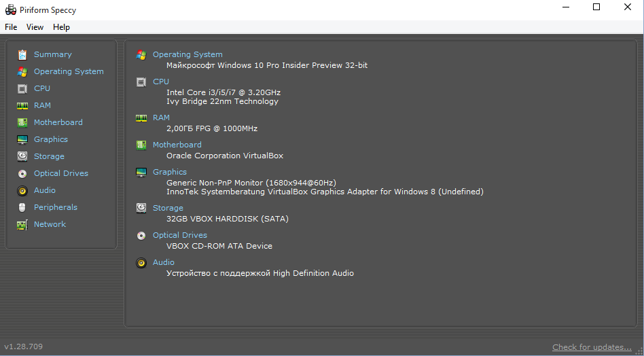Open the File menu
Image resolution: width=644 pixels, height=356 pixels.
pyautogui.click(x=11, y=27)
